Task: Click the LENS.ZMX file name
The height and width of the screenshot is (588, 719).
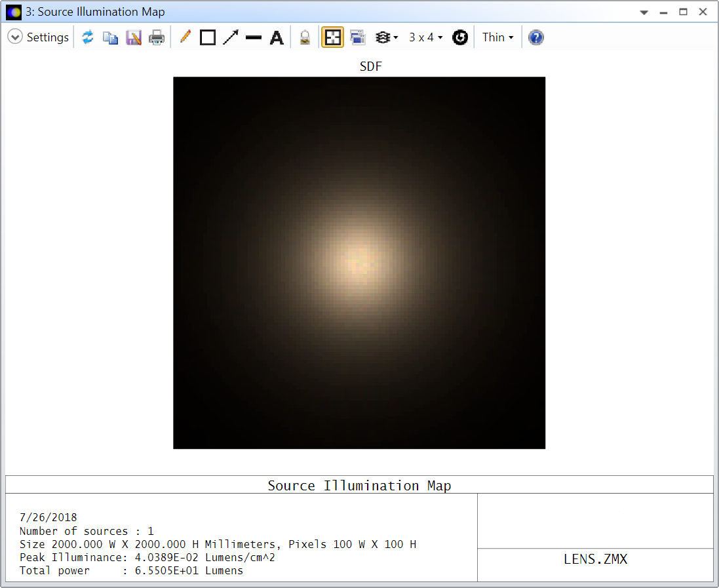Action: pos(595,559)
